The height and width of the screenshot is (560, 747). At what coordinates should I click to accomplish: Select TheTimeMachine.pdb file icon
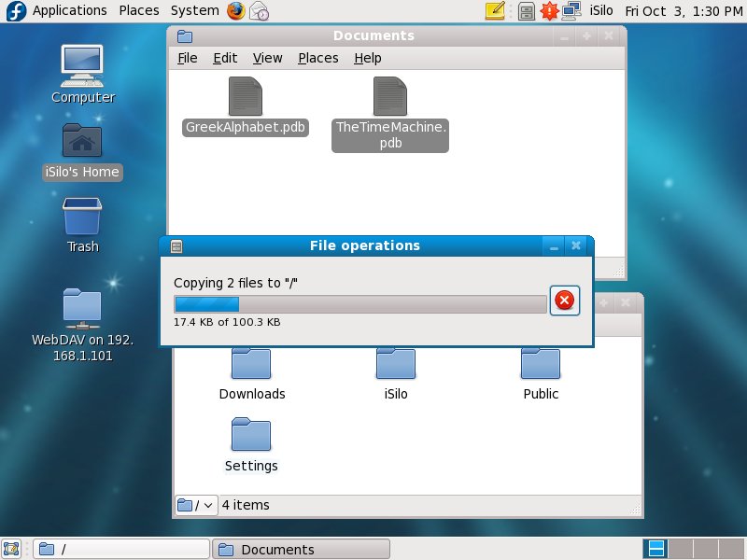click(390, 97)
